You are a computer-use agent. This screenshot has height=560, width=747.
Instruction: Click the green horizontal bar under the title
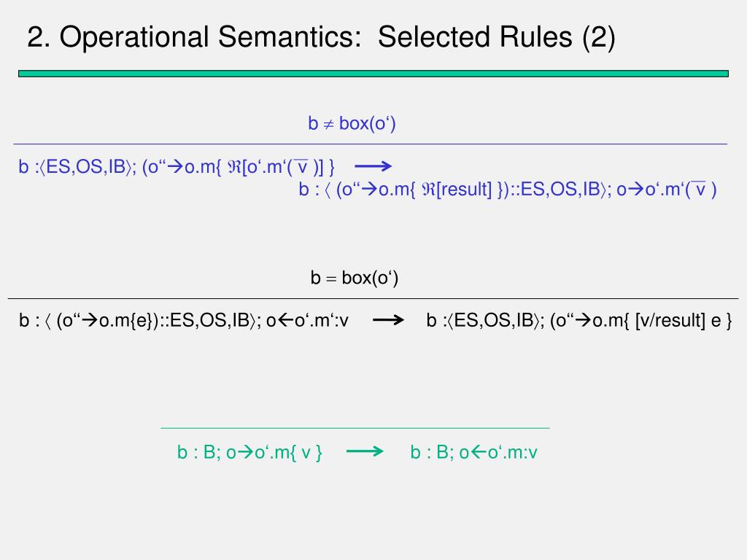373,74
